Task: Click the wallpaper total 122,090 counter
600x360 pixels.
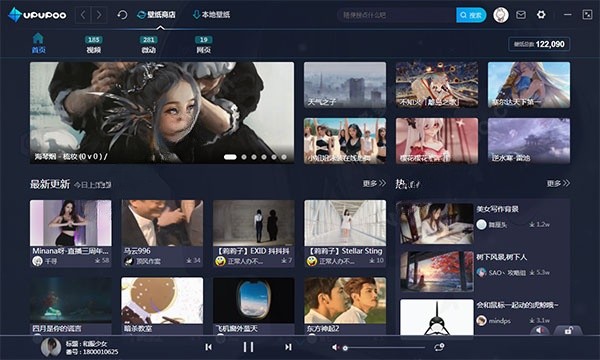Action: (x=539, y=44)
